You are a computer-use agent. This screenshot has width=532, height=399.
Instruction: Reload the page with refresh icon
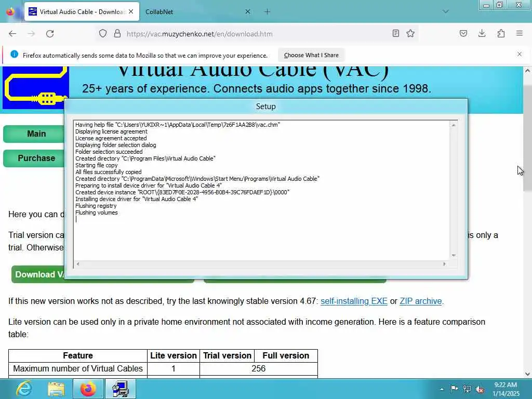(50, 34)
